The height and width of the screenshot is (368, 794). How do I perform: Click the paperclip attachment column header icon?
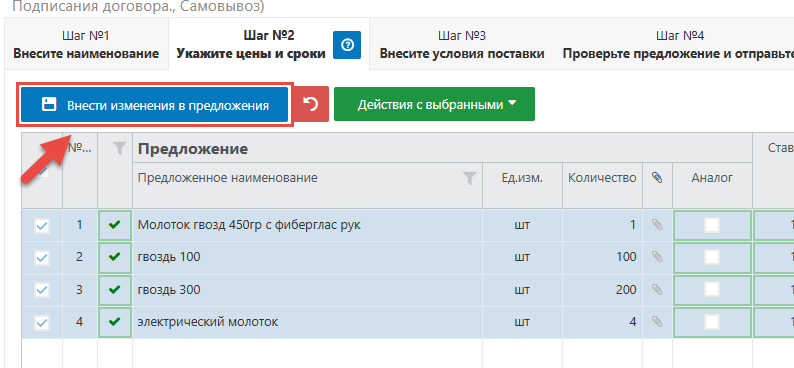(x=657, y=178)
